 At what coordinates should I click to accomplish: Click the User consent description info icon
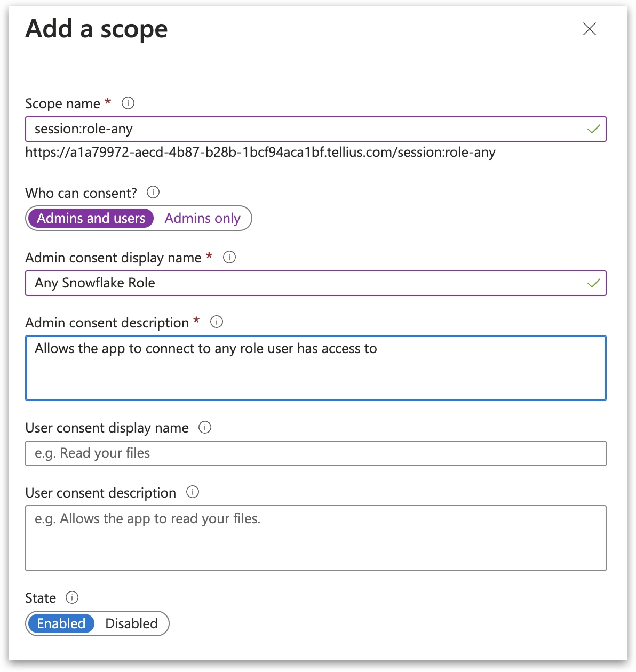point(193,492)
